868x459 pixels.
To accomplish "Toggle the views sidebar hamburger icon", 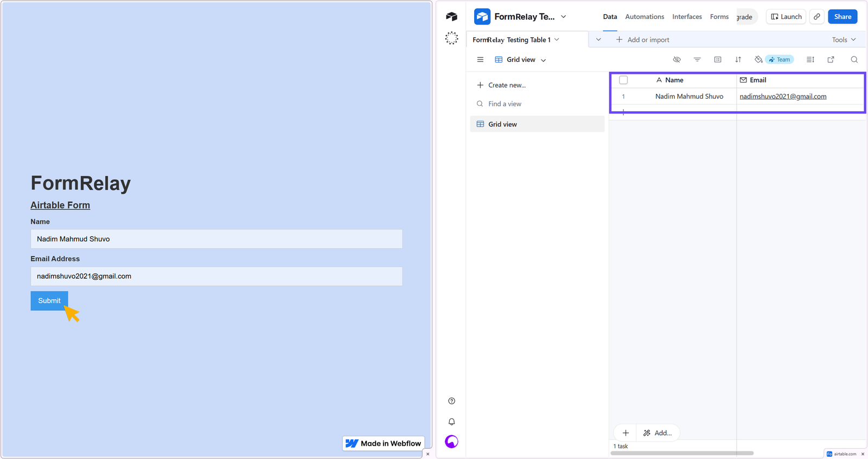I will click(480, 60).
